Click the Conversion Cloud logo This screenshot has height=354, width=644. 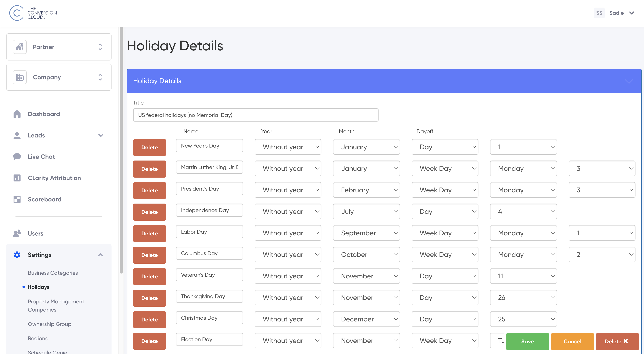pyautogui.click(x=33, y=13)
